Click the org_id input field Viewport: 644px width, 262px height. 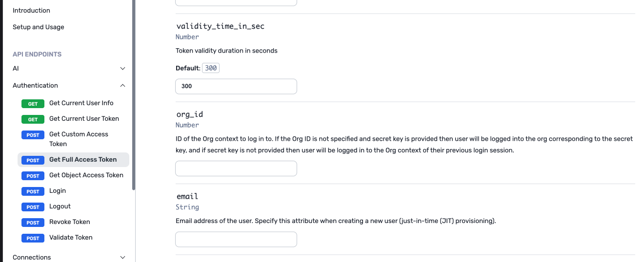click(x=236, y=168)
